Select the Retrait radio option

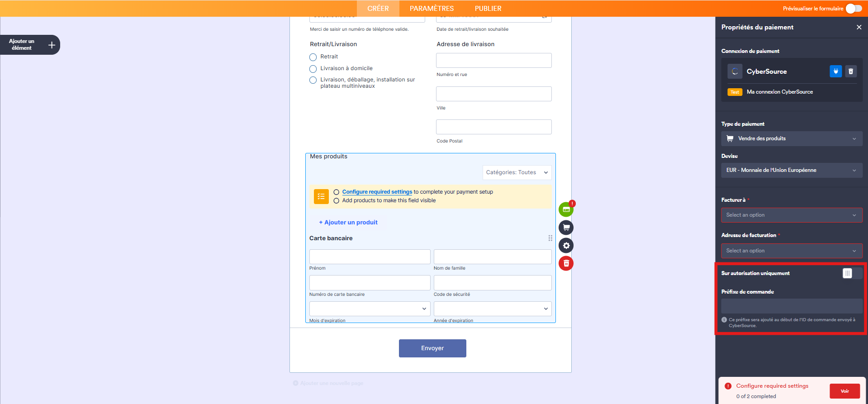tap(313, 57)
